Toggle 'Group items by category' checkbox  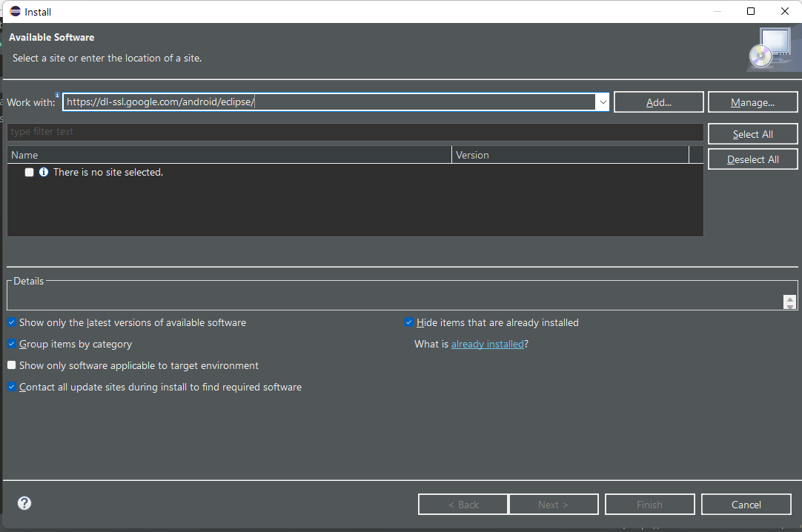(12, 344)
